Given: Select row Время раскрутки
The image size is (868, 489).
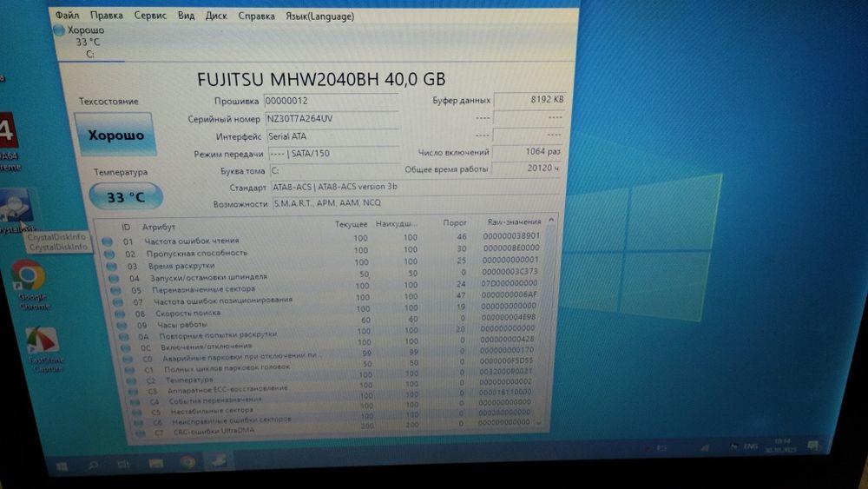Looking at the screenshot, I should pyautogui.click(x=324, y=263).
